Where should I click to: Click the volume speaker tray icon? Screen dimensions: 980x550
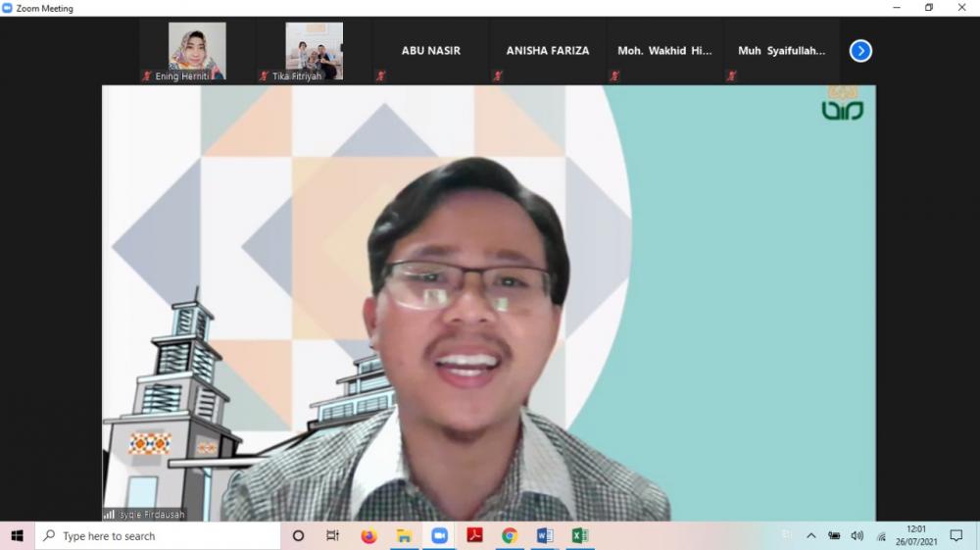[x=857, y=536]
